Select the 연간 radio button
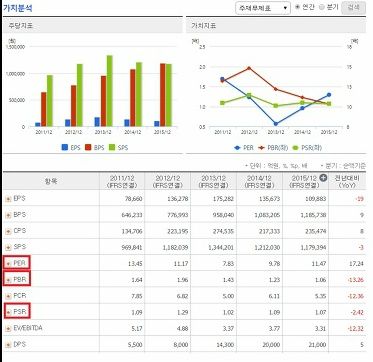373x362 pixels. click(298, 7)
